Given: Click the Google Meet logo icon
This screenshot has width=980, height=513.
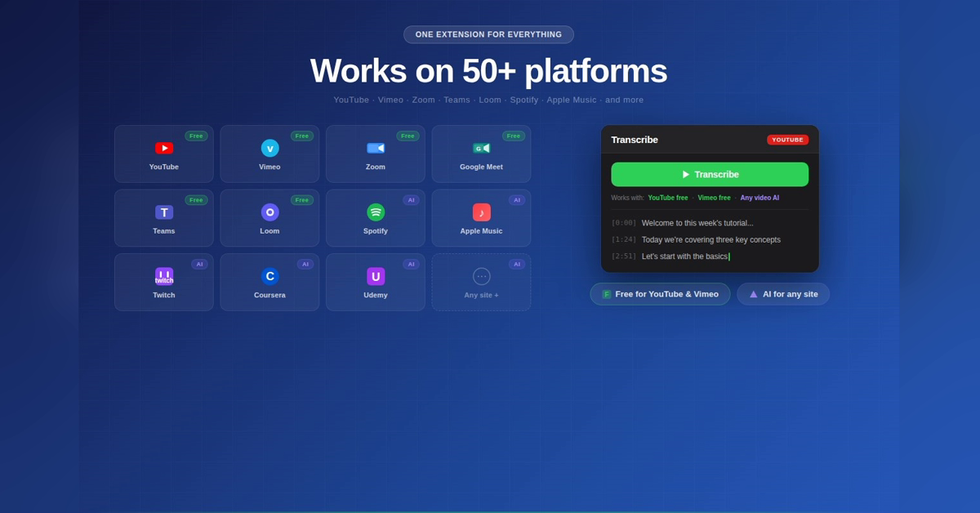Looking at the screenshot, I should pyautogui.click(x=481, y=148).
